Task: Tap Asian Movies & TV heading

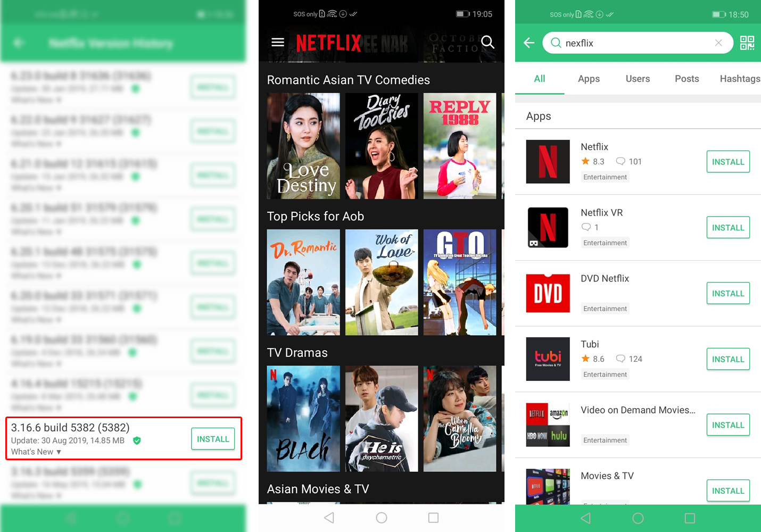Action: point(318,489)
